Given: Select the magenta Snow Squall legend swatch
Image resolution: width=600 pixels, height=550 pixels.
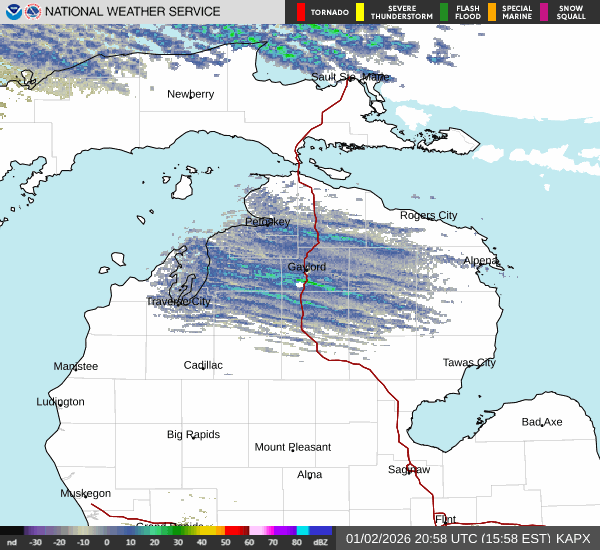Looking at the screenshot, I should [x=544, y=12].
